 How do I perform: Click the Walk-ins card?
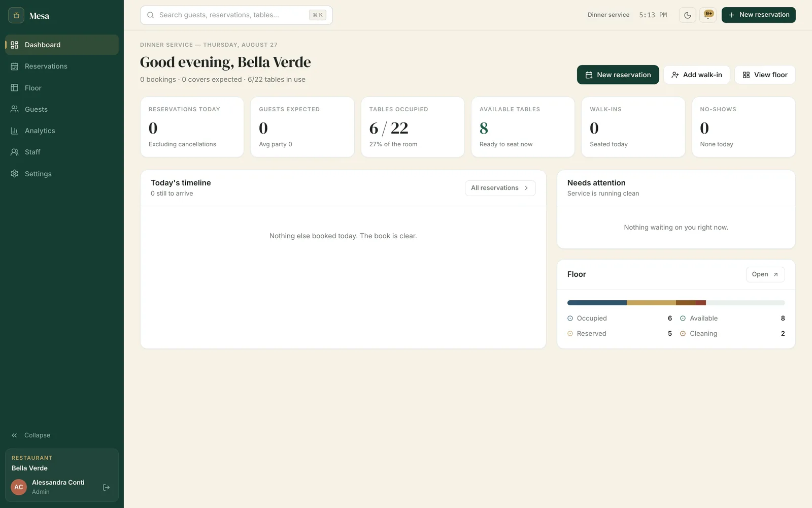point(633,127)
